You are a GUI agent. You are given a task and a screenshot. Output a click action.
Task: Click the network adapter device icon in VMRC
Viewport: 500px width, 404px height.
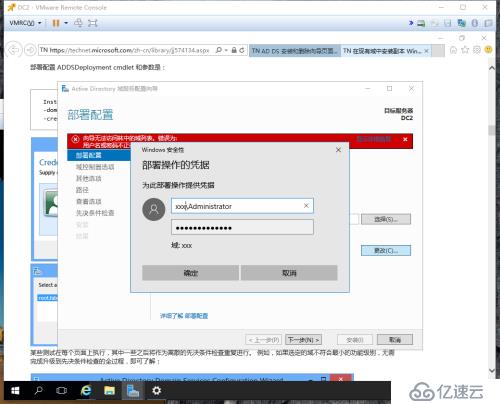point(462,23)
